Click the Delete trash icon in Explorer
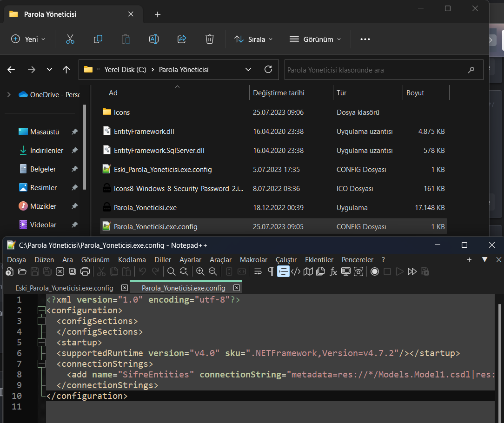 (210, 39)
